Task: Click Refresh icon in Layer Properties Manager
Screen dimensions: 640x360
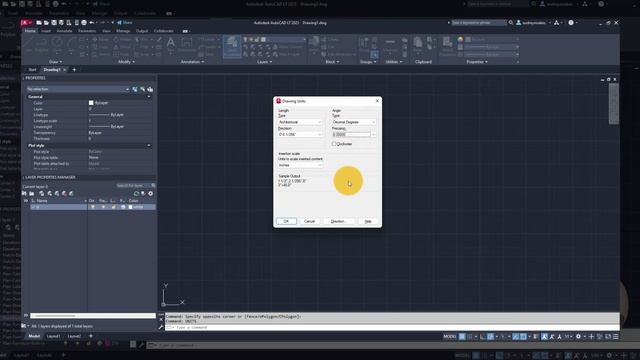Action: pyautogui.click(x=136, y=193)
